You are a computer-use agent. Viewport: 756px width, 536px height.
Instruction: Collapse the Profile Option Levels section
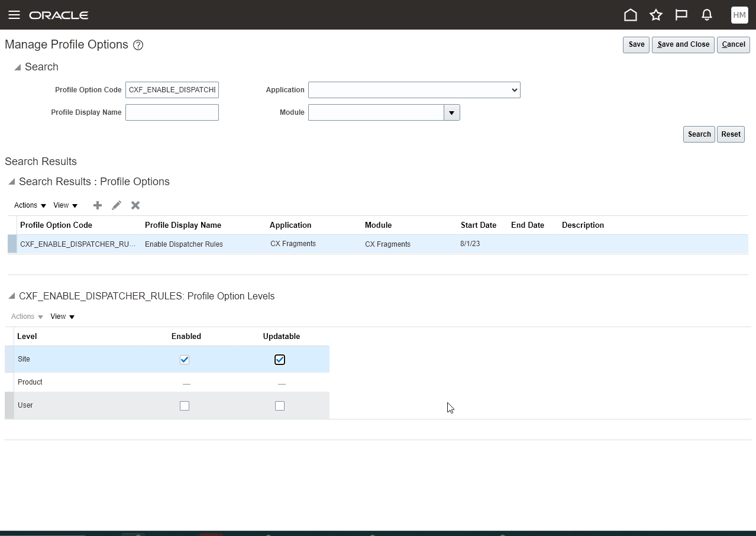click(12, 296)
